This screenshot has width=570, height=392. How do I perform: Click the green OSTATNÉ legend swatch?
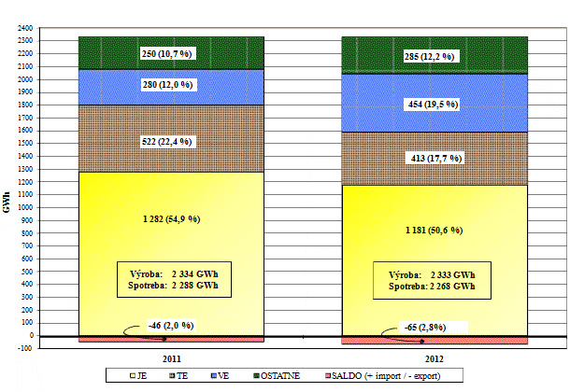point(257,375)
